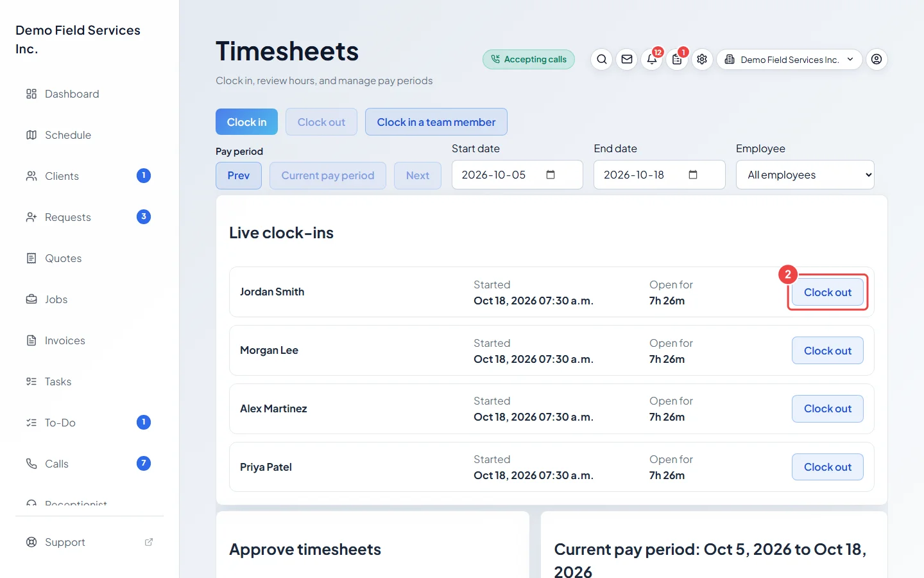Open the End date calendar picker icon
Image resolution: width=924 pixels, height=578 pixels.
point(693,175)
